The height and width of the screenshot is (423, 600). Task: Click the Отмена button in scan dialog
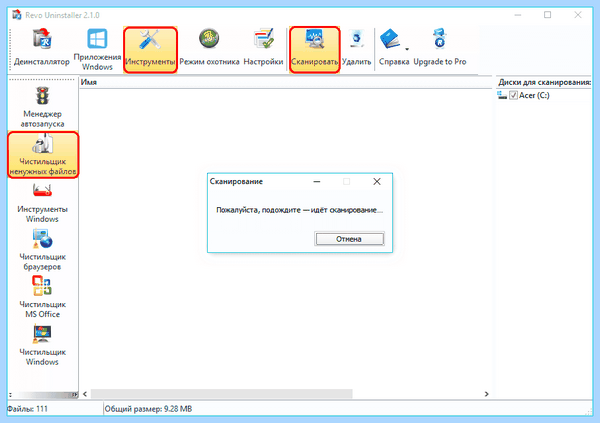(x=349, y=239)
